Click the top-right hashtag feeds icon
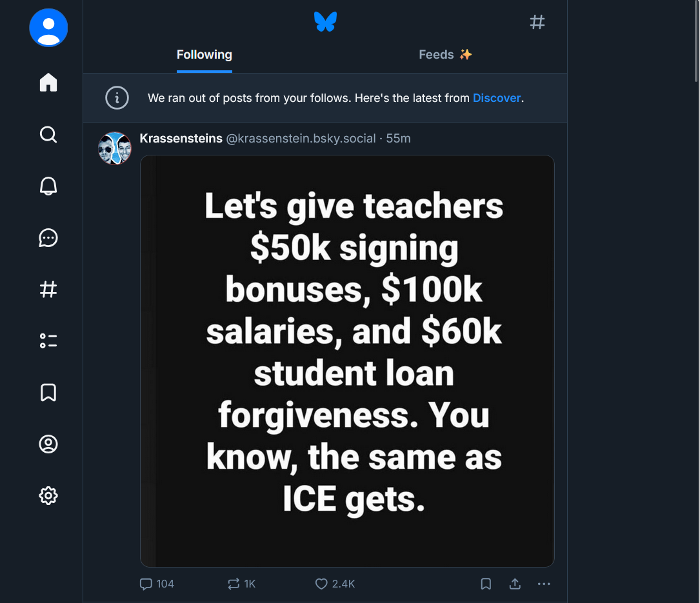The height and width of the screenshot is (603, 700). 537,23
